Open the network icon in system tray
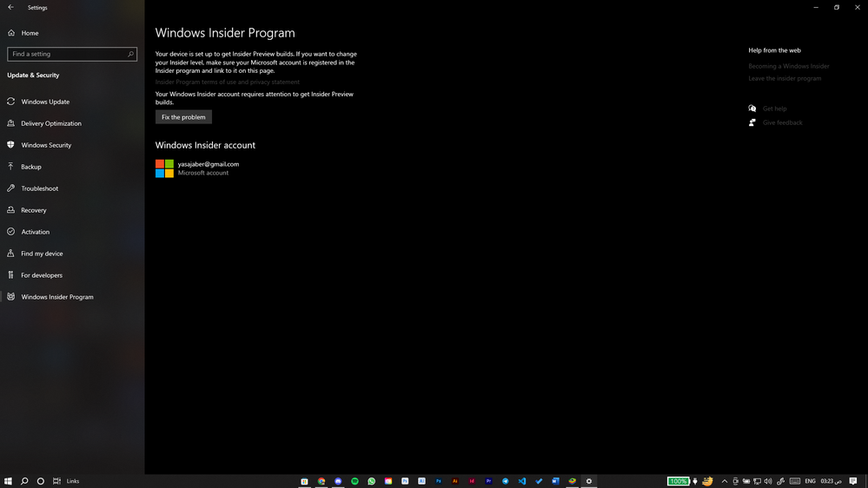Viewport: 868px width, 488px height. (x=758, y=481)
